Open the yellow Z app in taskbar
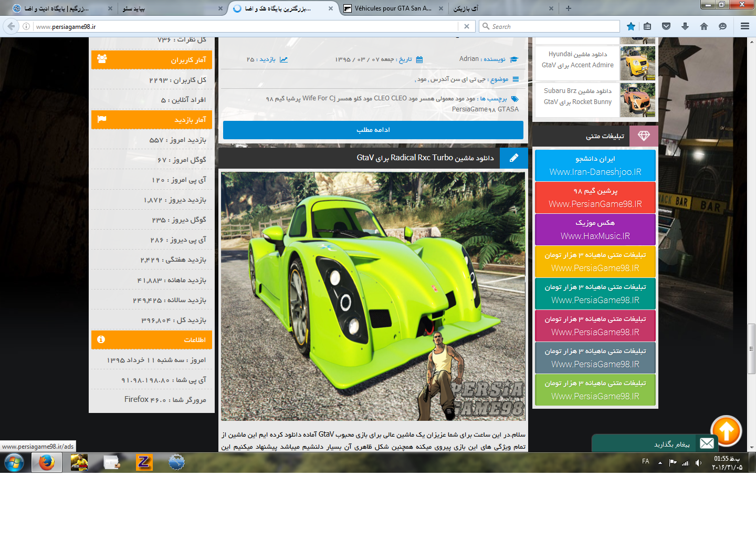756x538 pixels. click(x=144, y=462)
